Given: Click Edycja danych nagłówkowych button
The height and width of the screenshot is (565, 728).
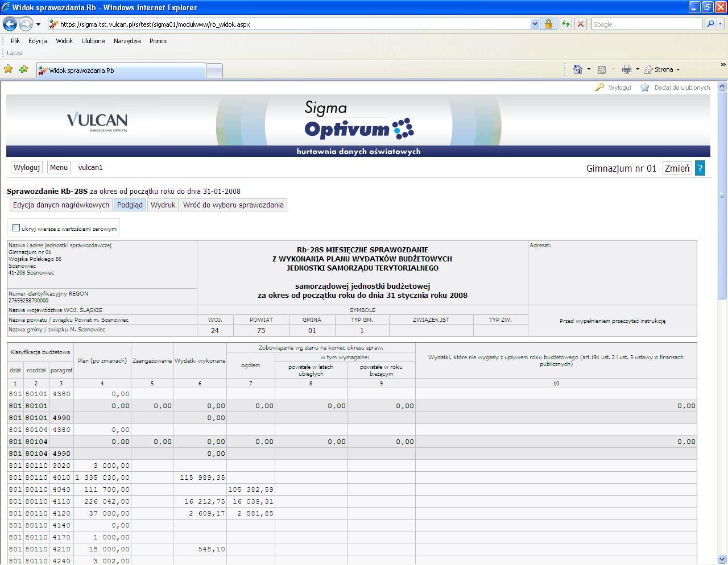Looking at the screenshot, I should pyautogui.click(x=61, y=205).
